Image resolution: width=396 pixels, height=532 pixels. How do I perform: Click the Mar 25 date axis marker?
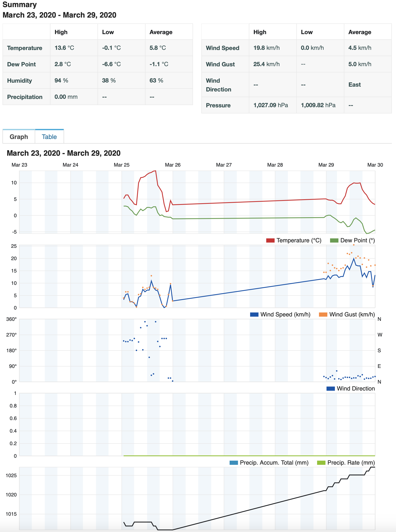pos(122,165)
